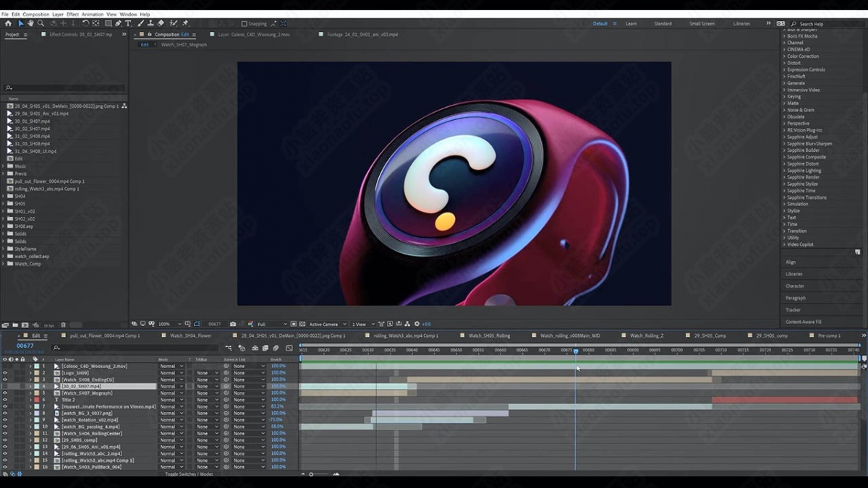Viewport: 868px width, 488px height.
Task: Take snapshot with viewer camera icon
Action: [x=232, y=324]
